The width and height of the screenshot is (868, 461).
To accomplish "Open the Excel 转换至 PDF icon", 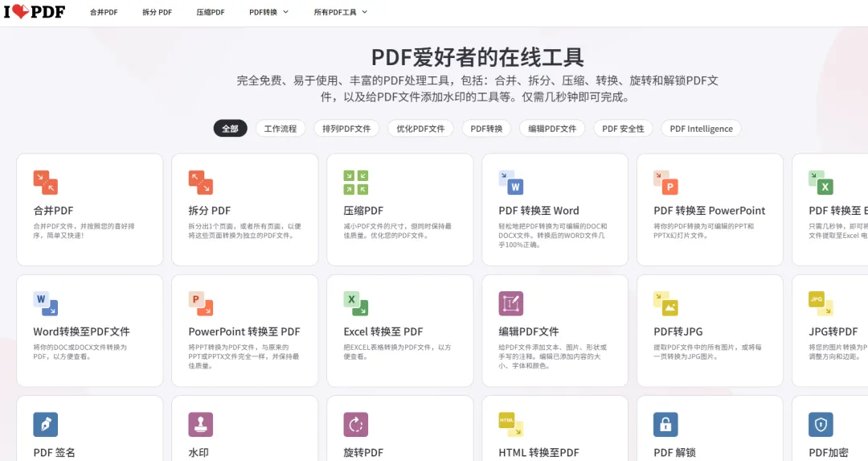I will click(355, 303).
